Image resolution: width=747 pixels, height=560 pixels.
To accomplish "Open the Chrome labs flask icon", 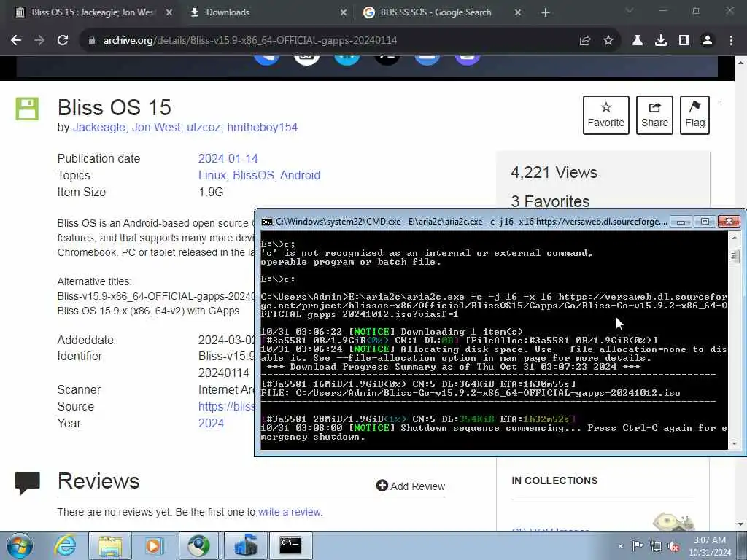I will coord(638,41).
